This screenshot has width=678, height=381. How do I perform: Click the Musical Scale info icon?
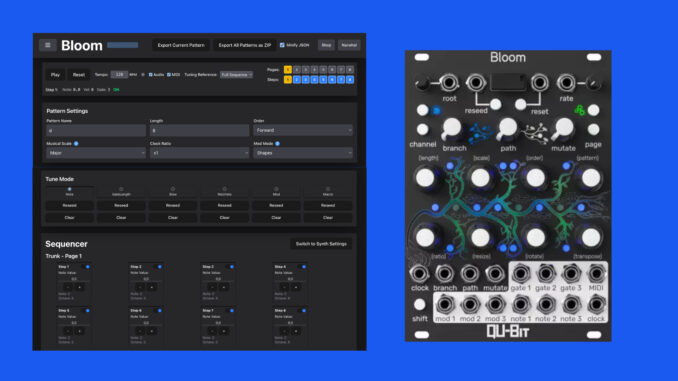[x=76, y=144]
